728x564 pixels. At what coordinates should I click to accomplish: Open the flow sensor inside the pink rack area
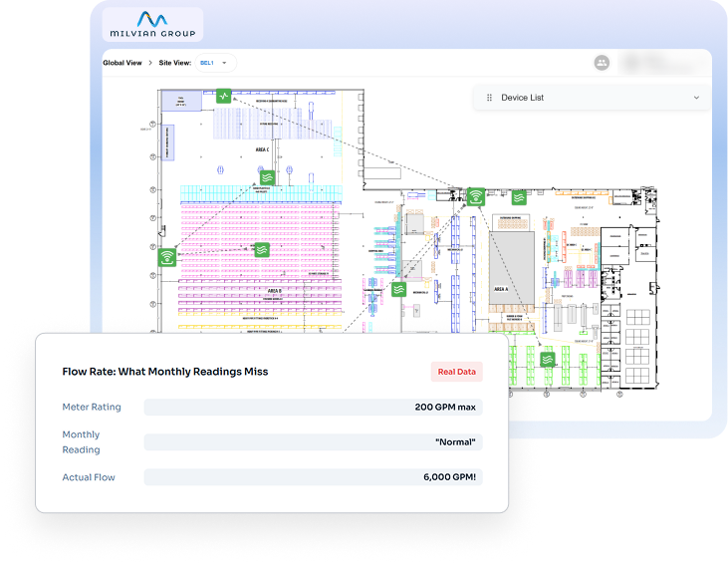click(261, 249)
